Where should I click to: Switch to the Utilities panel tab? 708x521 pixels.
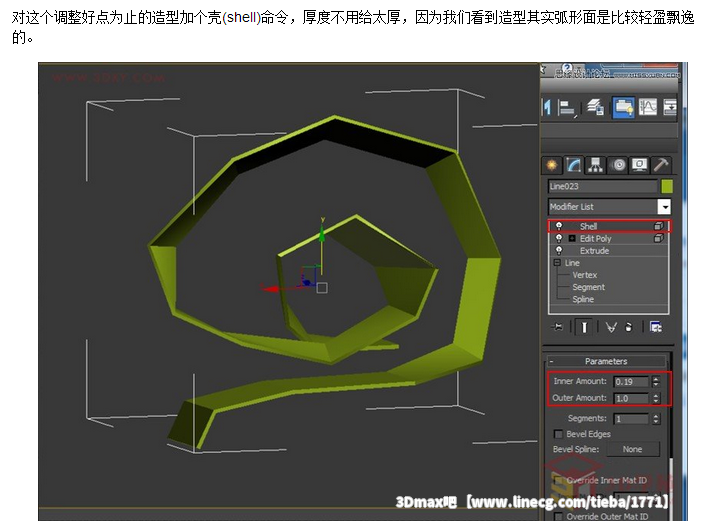[x=661, y=165]
